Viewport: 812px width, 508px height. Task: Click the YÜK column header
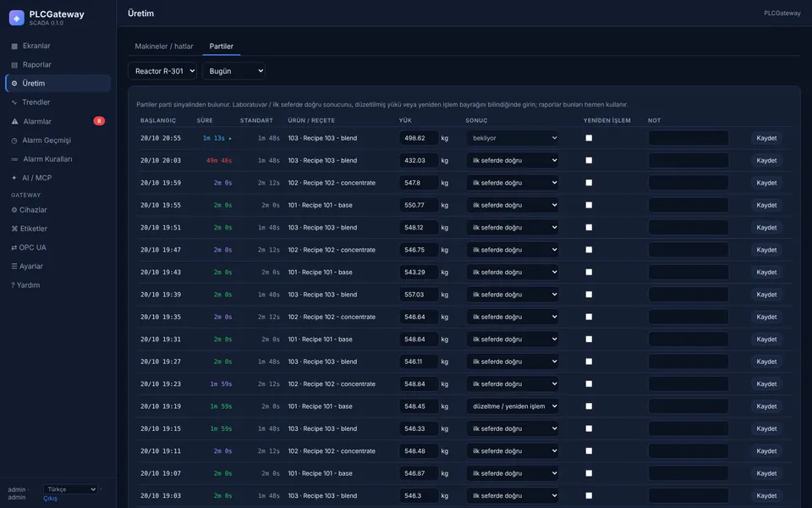click(405, 120)
